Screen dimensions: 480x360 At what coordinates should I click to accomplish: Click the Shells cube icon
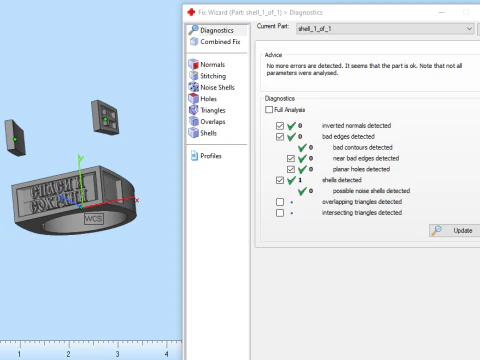(x=194, y=133)
